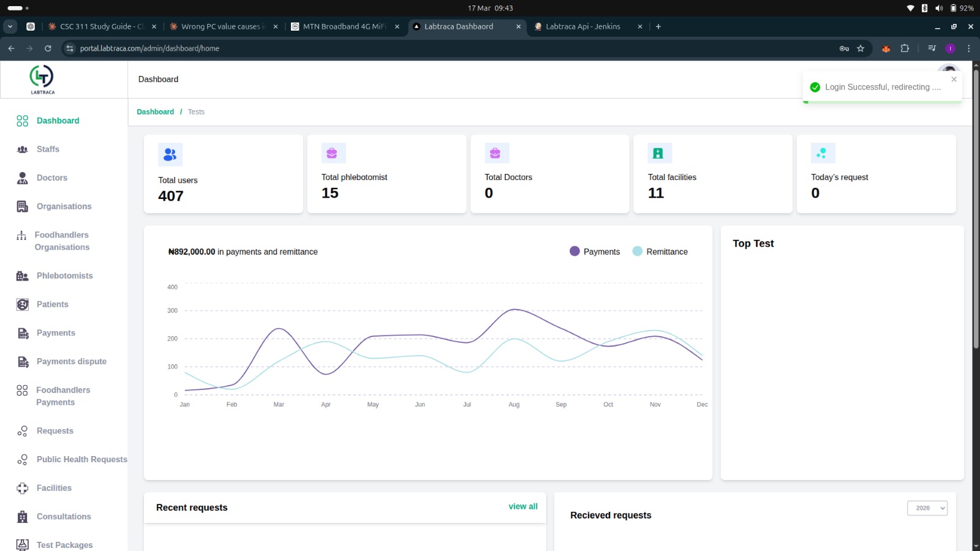The width and height of the screenshot is (980, 551).
Task: Click view all recent requests link
Action: coord(523,506)
